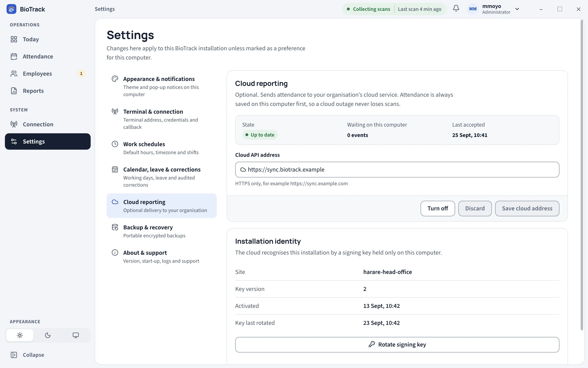Click the Calendar, leave & corrections calendar icon
Viewport: 588px width, 368px height.
(115, 169)
